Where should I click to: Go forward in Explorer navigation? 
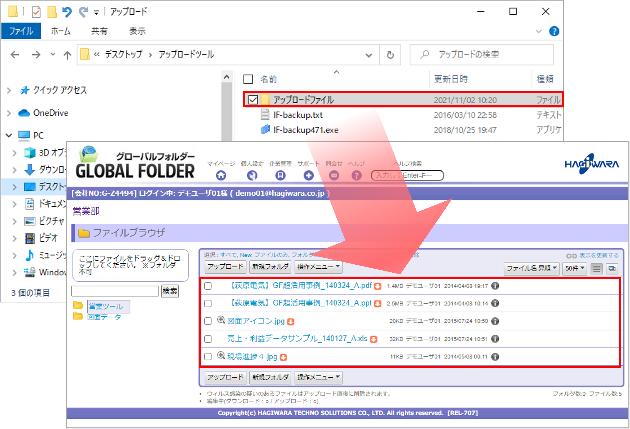click(36, 55)
